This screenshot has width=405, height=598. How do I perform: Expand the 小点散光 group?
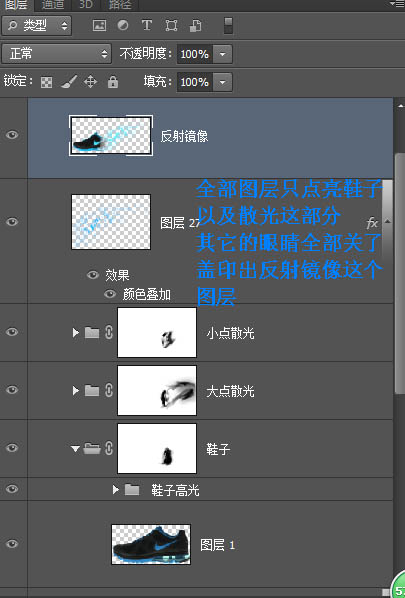(x=76, y=333)
